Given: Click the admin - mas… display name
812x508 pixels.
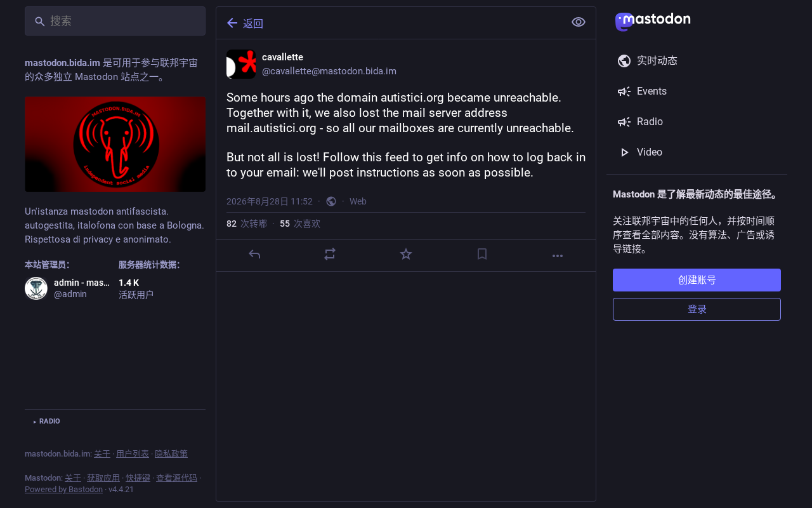Looking at the screenshot, I should [82, 282].
